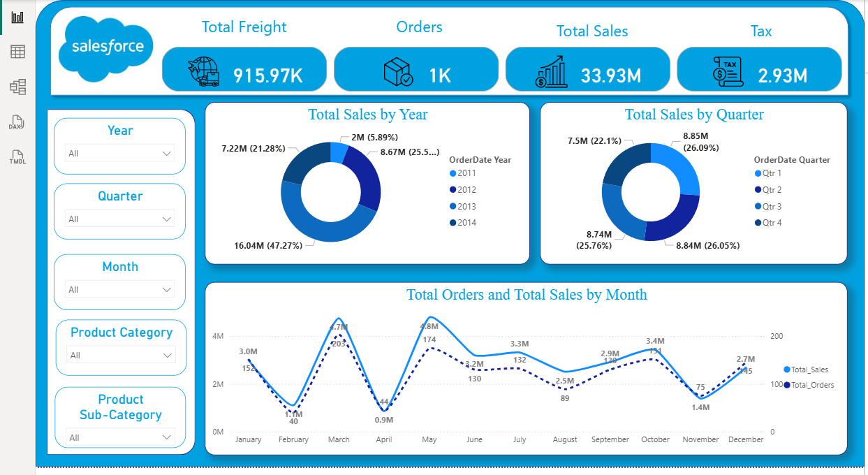Expand the Quarter slicer dropdown

(x=119, y=219)
